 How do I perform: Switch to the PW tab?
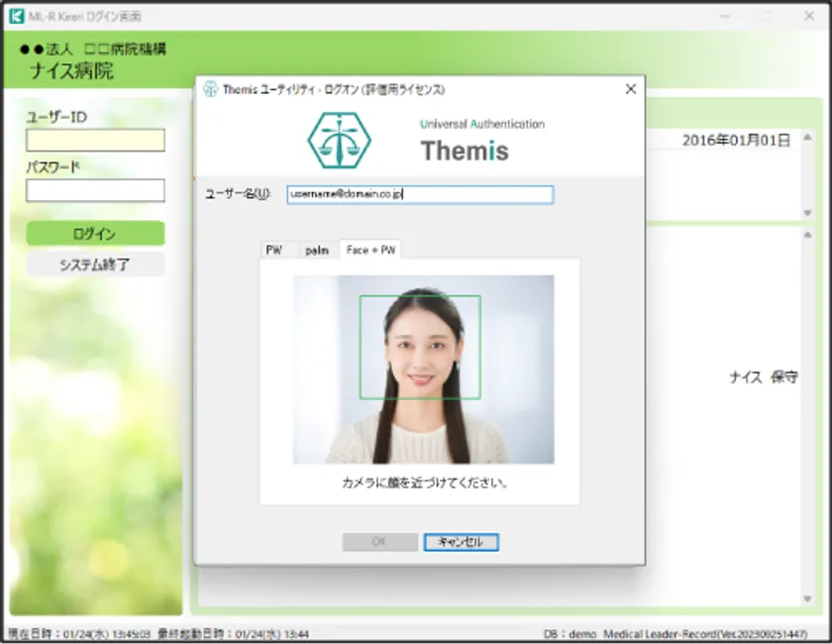[273, 251]
